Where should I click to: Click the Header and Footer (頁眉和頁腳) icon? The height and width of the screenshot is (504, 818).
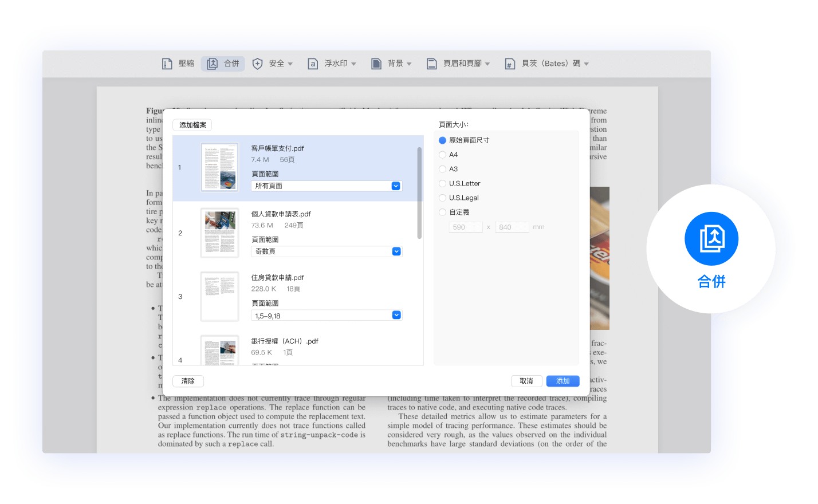pyautogui.click(x=432, y=64)
